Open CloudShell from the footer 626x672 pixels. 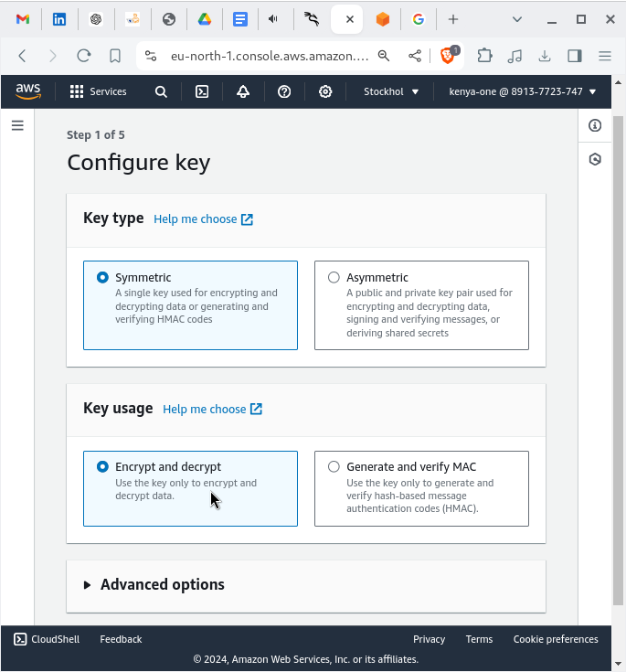pos(47,639)
